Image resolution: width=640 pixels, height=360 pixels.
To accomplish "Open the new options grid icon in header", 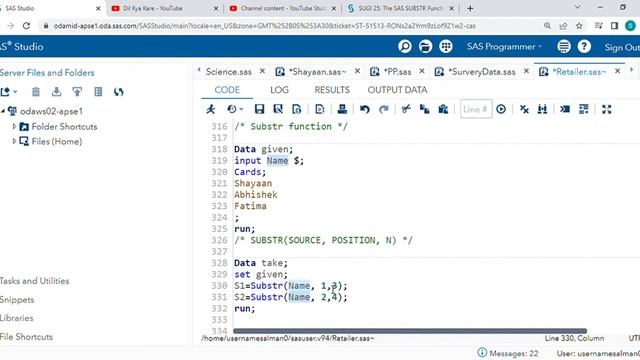I will pyautogui.click(x=446, y=47).
